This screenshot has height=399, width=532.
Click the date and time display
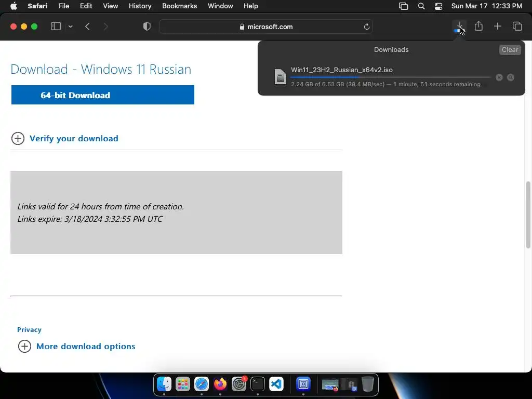point(486,6)
